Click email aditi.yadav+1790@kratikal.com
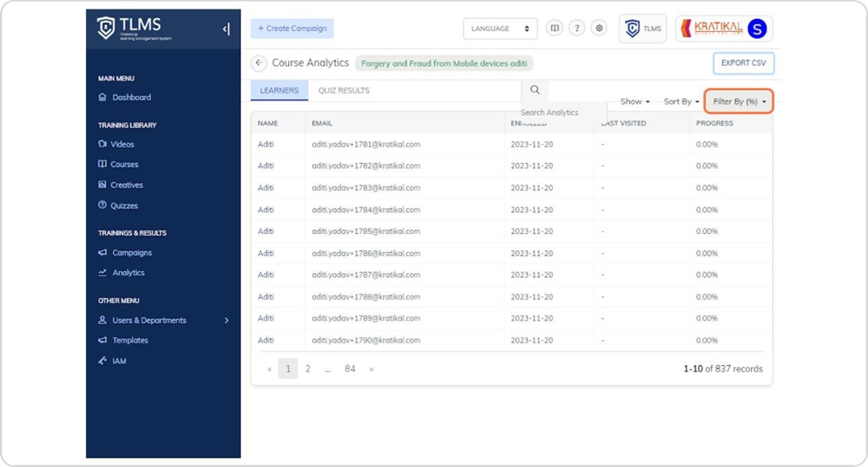This screenshot has width=868, height=467. click(365, 340)
